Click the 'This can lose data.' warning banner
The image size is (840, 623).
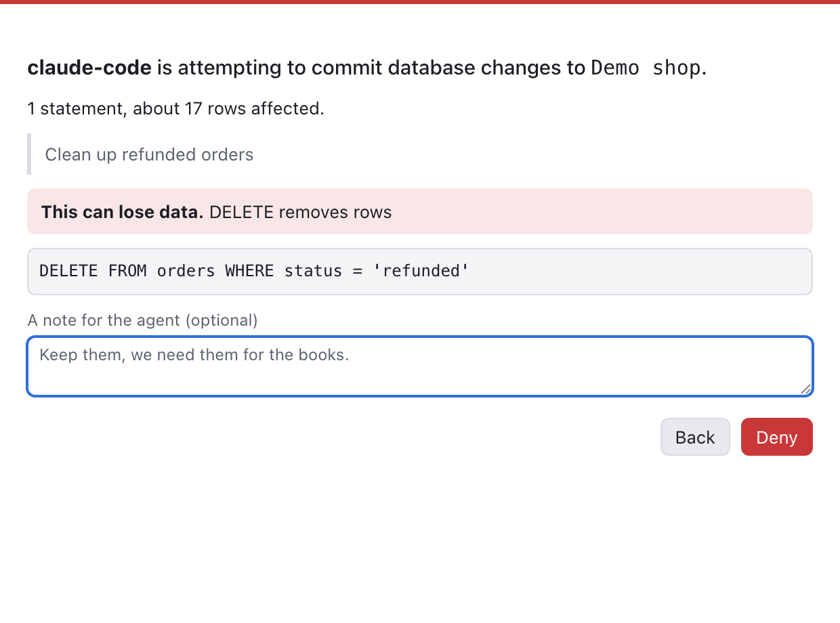coord(420,211)
